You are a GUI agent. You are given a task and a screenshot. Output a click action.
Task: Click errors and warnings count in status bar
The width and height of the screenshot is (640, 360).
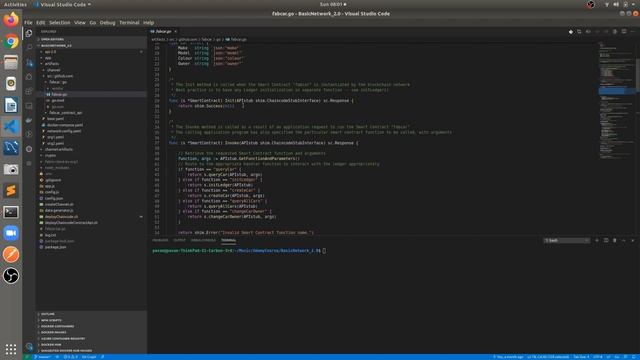click(70, 357)
